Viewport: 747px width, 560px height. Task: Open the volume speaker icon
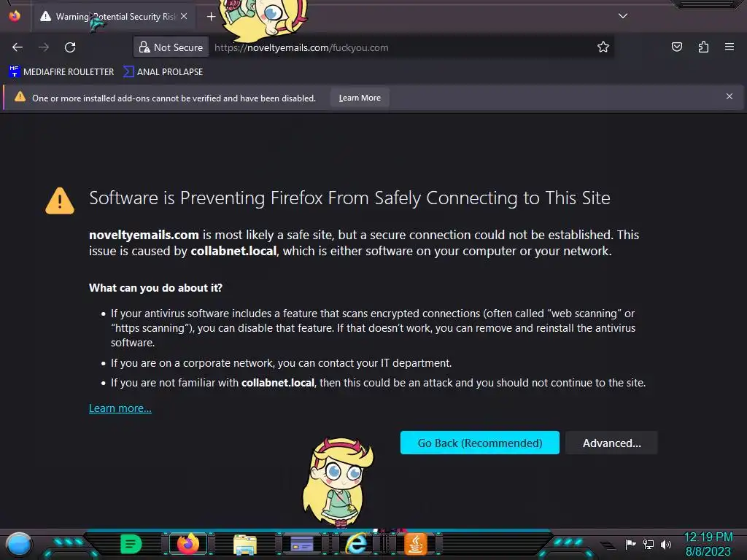pyautogui.click(x=665, y=544)
